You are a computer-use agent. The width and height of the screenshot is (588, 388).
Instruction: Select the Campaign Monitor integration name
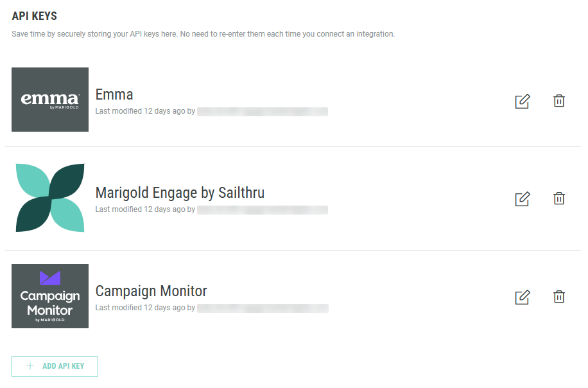coord(151,291)
